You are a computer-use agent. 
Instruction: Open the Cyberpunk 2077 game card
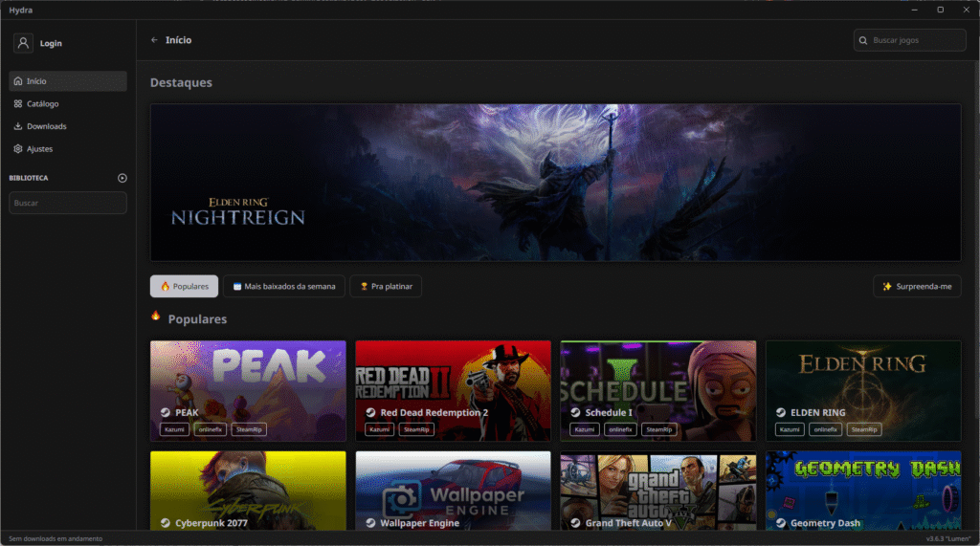(x=248, y=491)
